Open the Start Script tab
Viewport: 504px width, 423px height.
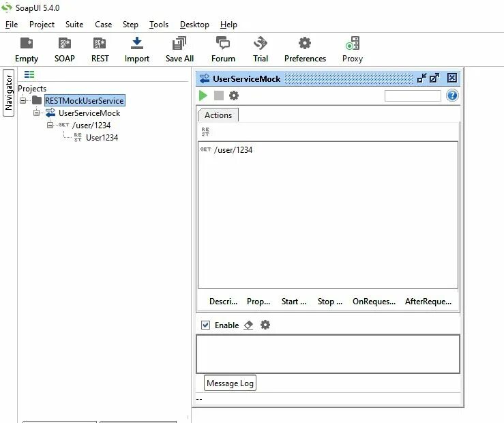pos(294,302)
